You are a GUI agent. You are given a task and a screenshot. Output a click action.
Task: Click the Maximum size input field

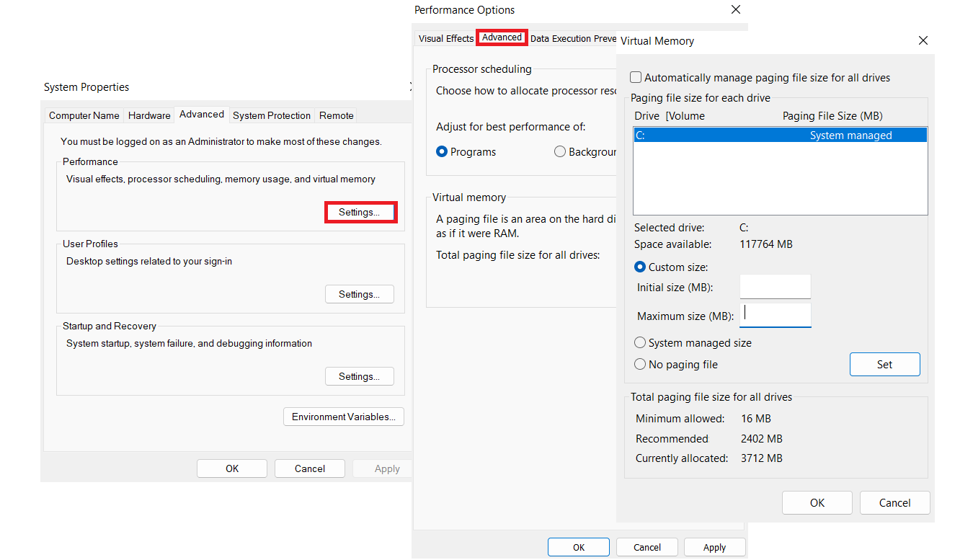coord(775,315)
